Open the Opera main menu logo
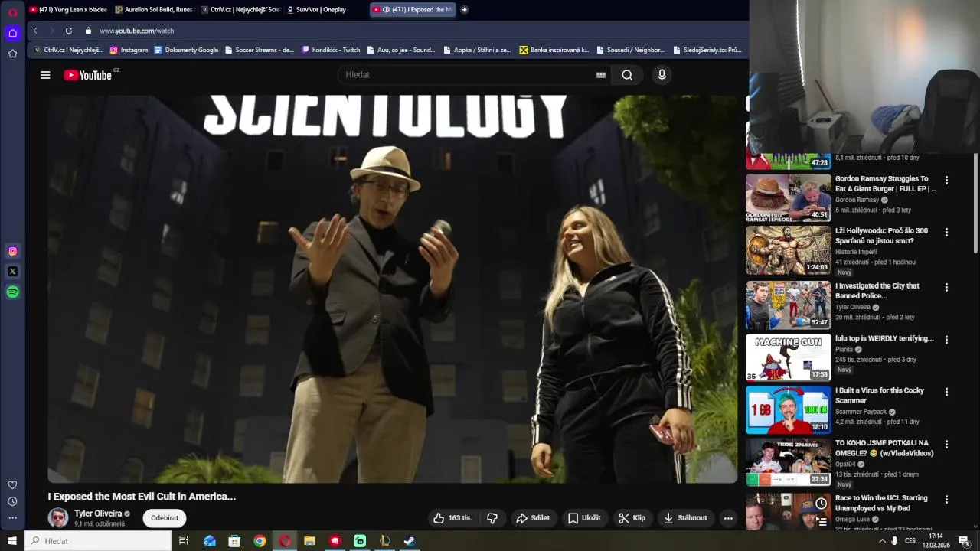 12,12
